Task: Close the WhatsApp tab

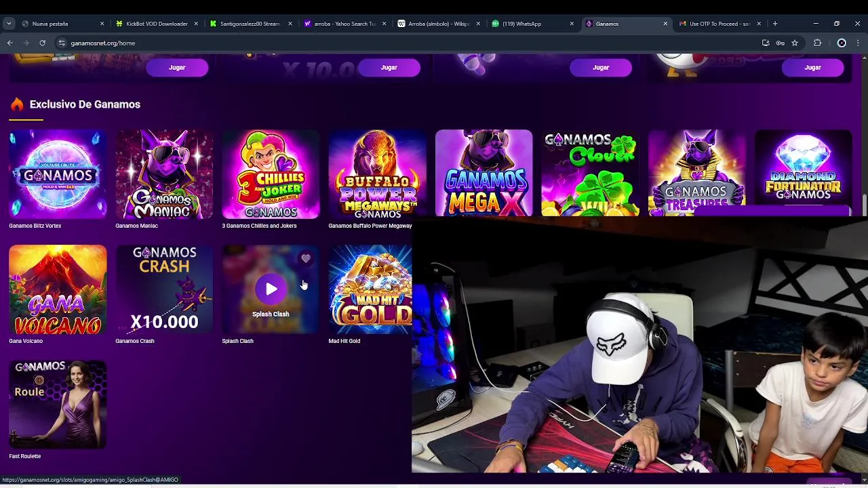Action: [571, 24]
